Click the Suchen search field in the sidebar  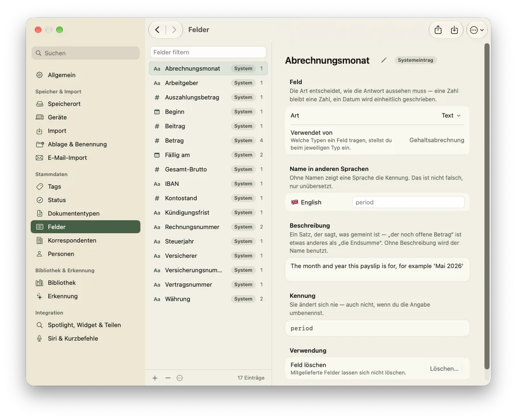86,53
